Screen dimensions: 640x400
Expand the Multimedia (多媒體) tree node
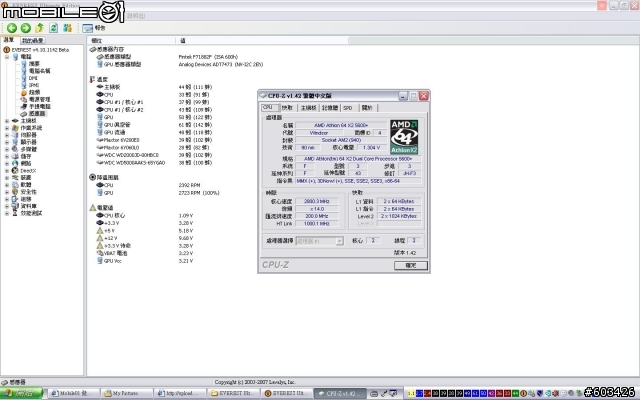tap(7, 149)
